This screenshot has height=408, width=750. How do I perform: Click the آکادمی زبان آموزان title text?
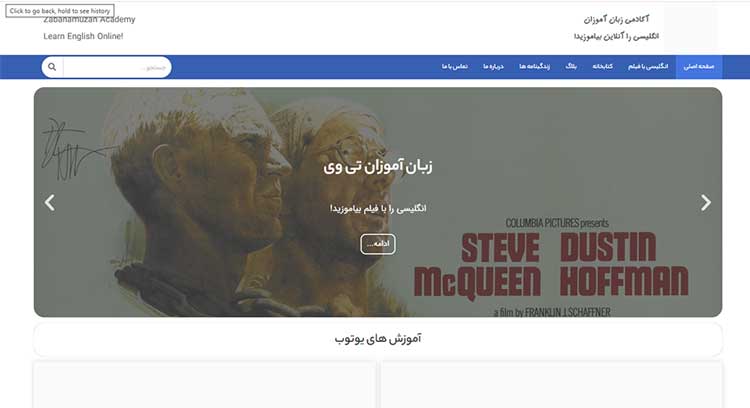(616, 20)
